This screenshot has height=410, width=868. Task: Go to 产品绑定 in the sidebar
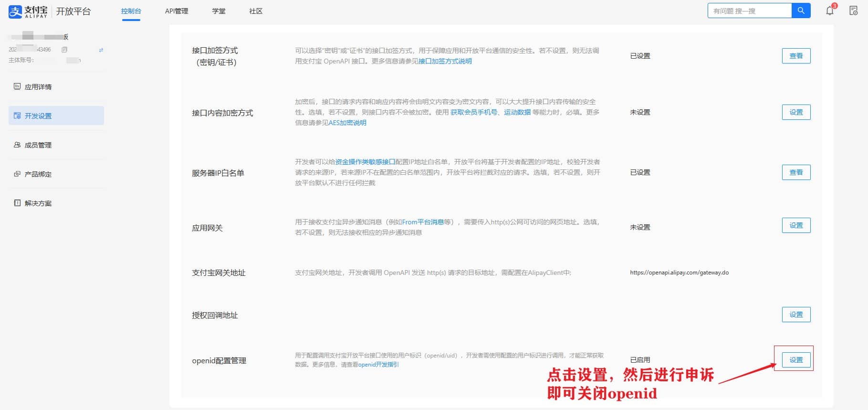38,174
